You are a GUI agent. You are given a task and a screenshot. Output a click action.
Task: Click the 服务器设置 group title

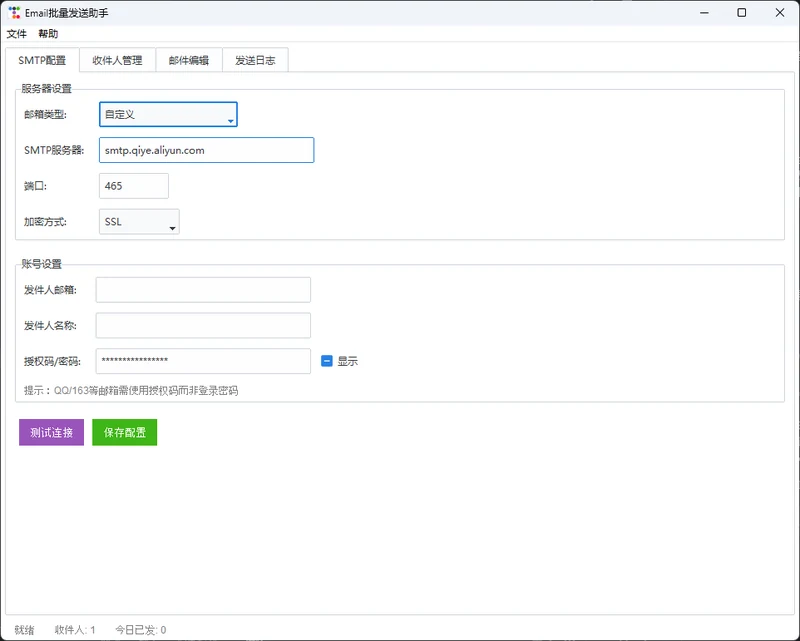click(x=46, y=88)
